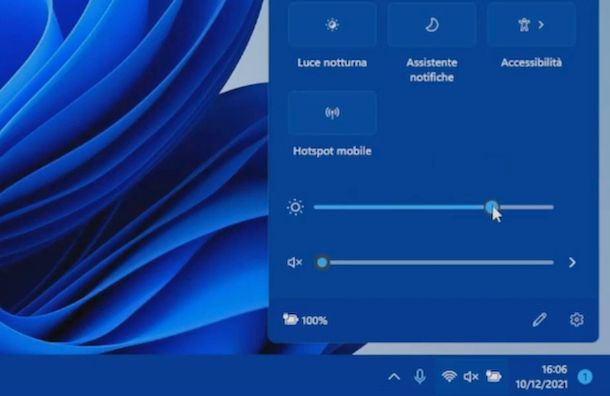Open battery settings showing 100%
The image size is (610, 396).
305,320
